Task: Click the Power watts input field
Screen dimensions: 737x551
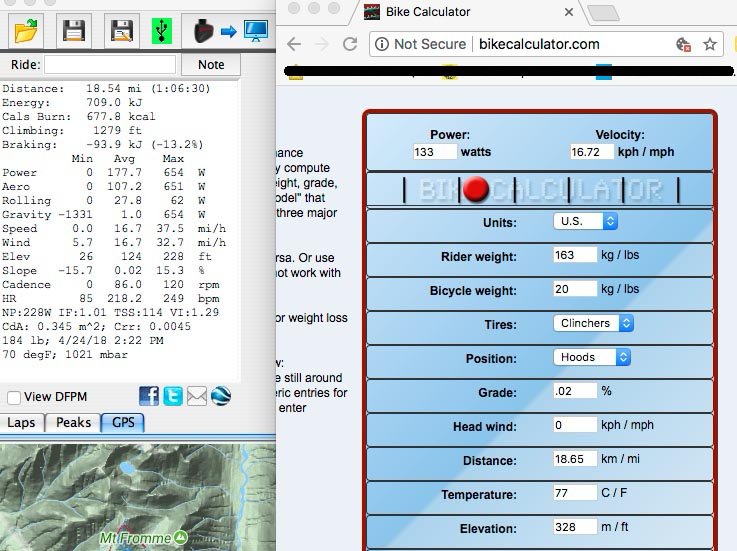Action: click(x=434, y=151)
